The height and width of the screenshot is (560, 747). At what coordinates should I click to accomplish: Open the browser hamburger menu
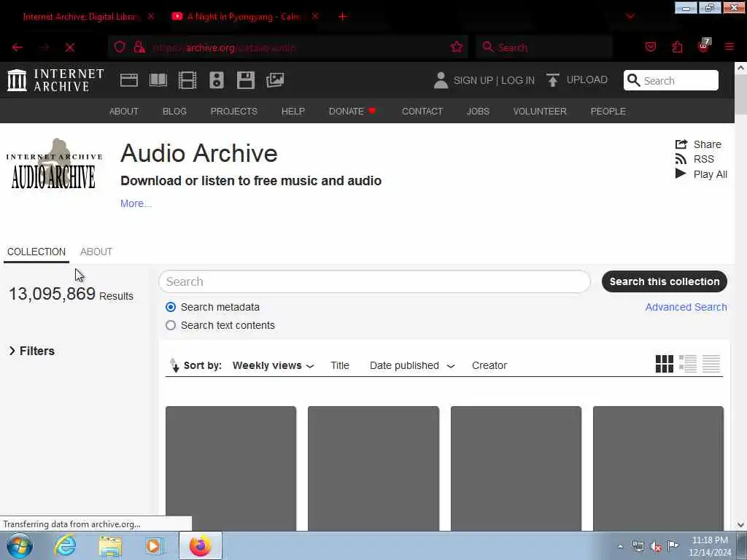point(729,47)
